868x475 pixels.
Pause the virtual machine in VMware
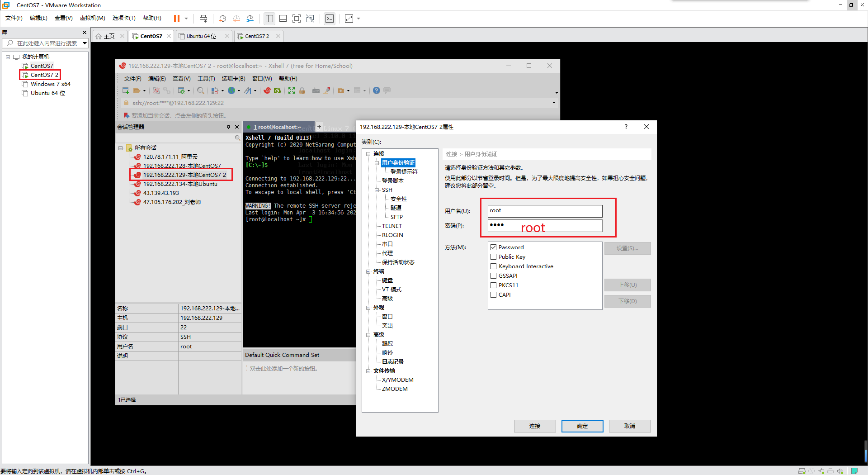click(177, 19)
